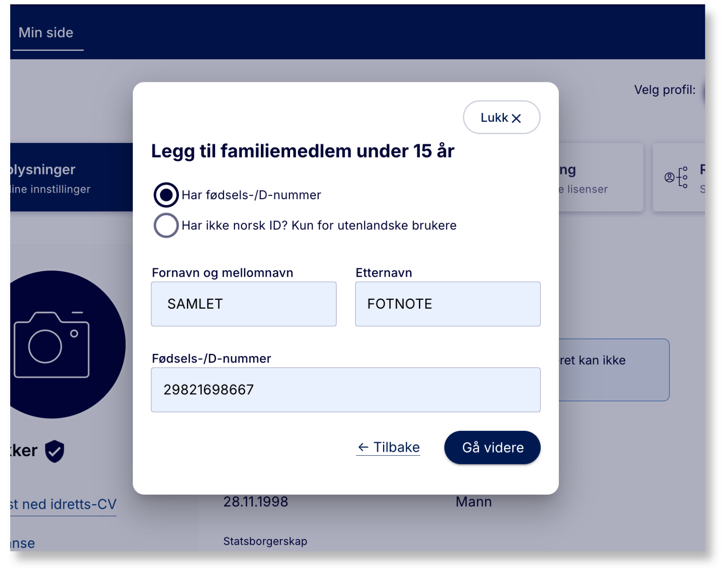Screen dimensions: 728x573
Task: Click the verified shield checkmark badge
Action: tap(55, 451)
